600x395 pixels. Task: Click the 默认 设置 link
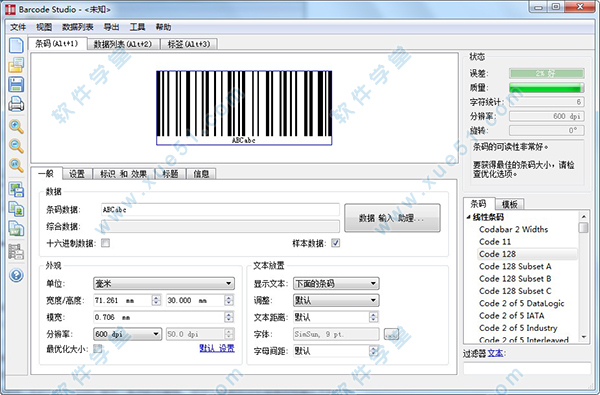click(217, 348)
